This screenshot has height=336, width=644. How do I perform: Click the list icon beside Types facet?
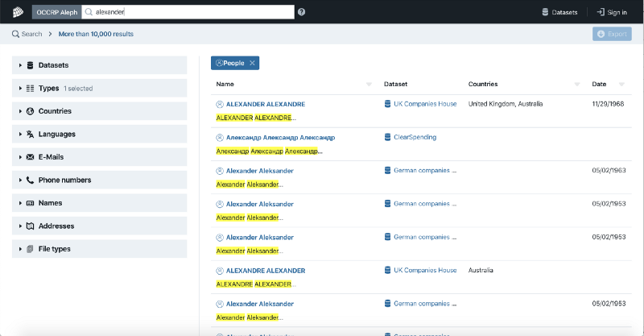pyautogui.click(x=30, y=88)
